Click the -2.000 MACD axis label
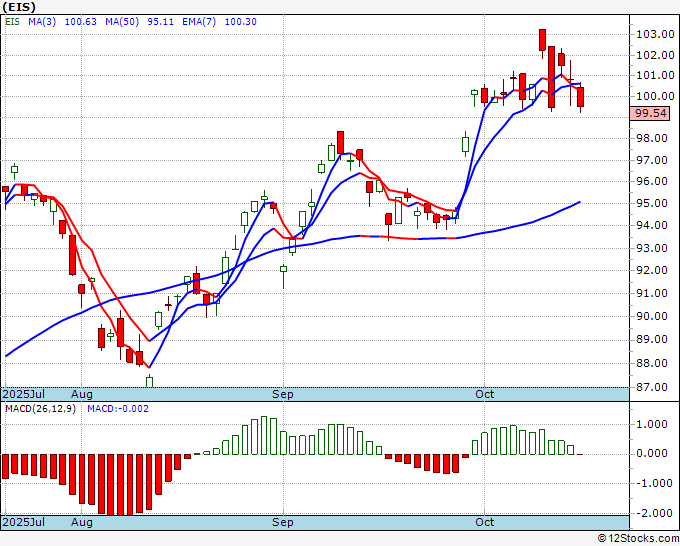The height and width of the screenshot is (546, 680). [x=653, y=513]
